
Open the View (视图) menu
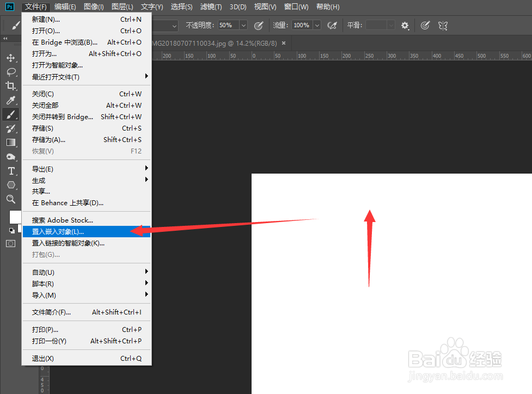click(x=265, y=7)
